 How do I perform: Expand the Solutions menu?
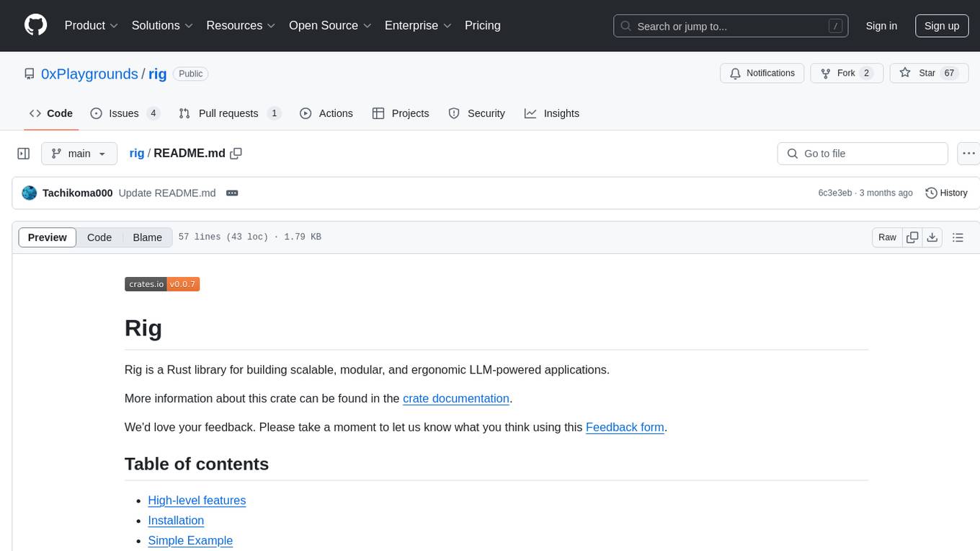tap(162, 25)
